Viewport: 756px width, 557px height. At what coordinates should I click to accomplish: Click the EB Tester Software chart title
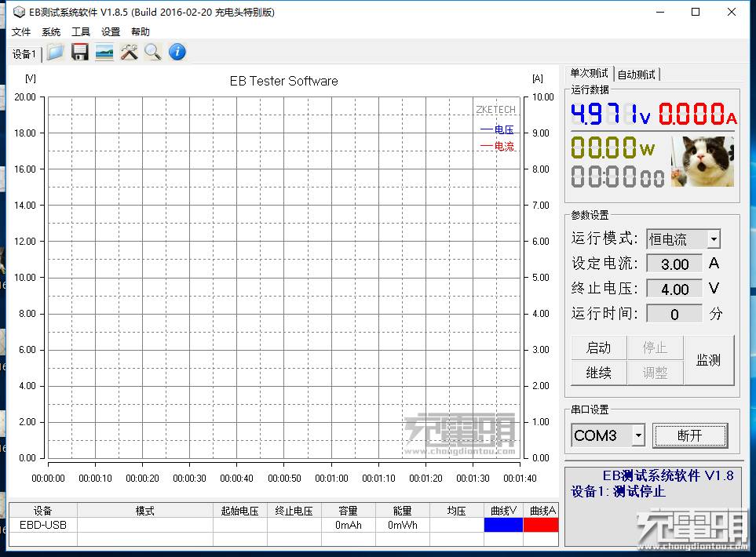(283, 81)
